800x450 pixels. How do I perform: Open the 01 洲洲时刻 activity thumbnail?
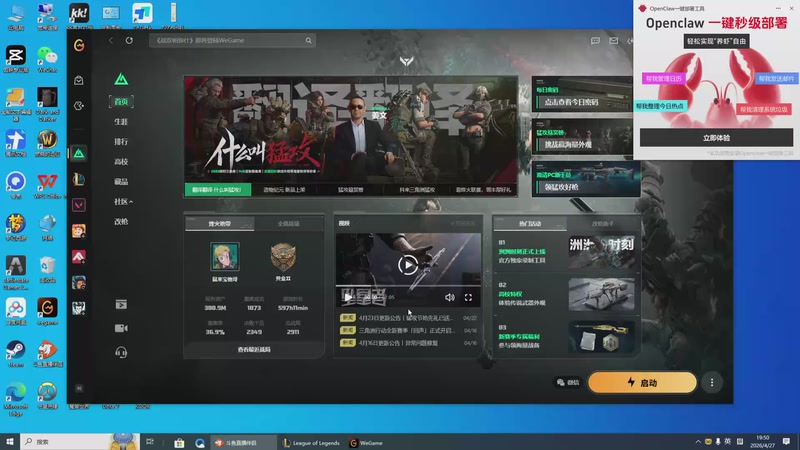pyautogui.click(x=602, y=252)
